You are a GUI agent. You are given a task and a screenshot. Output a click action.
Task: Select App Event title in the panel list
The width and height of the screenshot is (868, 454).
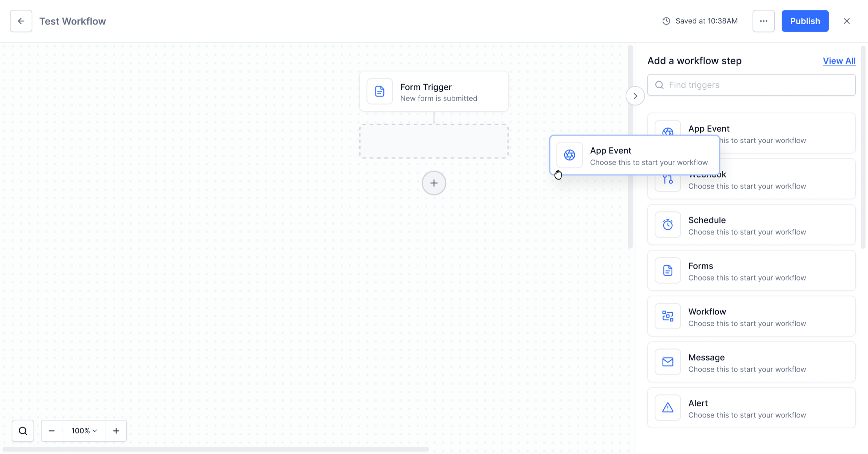pyautogui.click(x=709, y=129)
